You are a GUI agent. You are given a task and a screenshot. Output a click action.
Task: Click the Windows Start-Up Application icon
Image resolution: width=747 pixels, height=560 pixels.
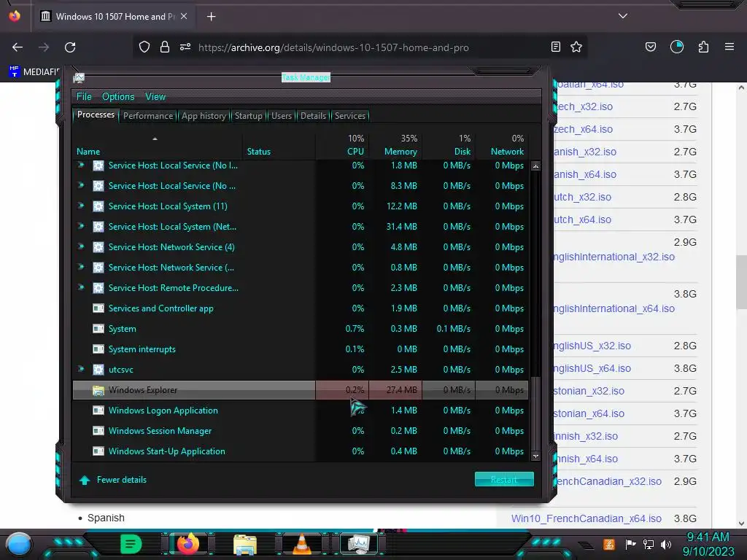[98, 451]
